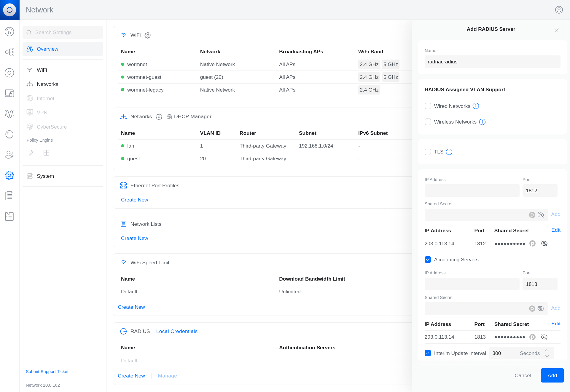The height and width of the screenshot is (392, 570).
Task: Open the UniFi Devices circle icon
Action: (x=9, y=73)
